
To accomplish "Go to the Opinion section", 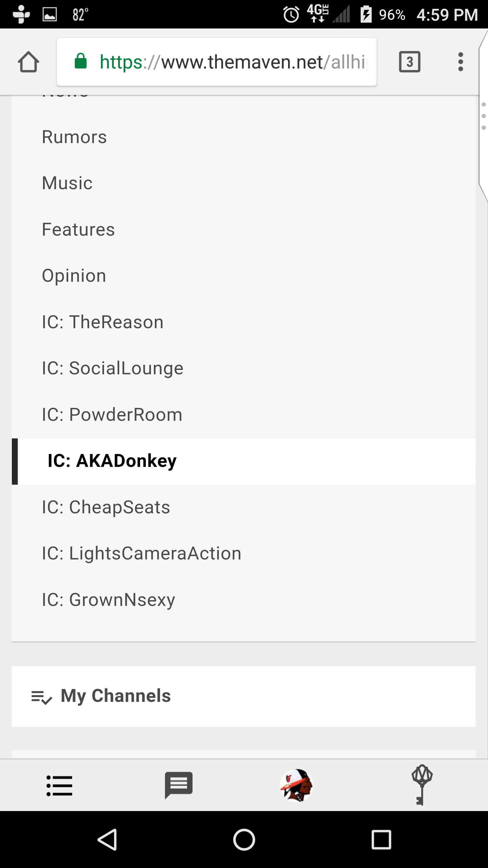I will point(244,276).
